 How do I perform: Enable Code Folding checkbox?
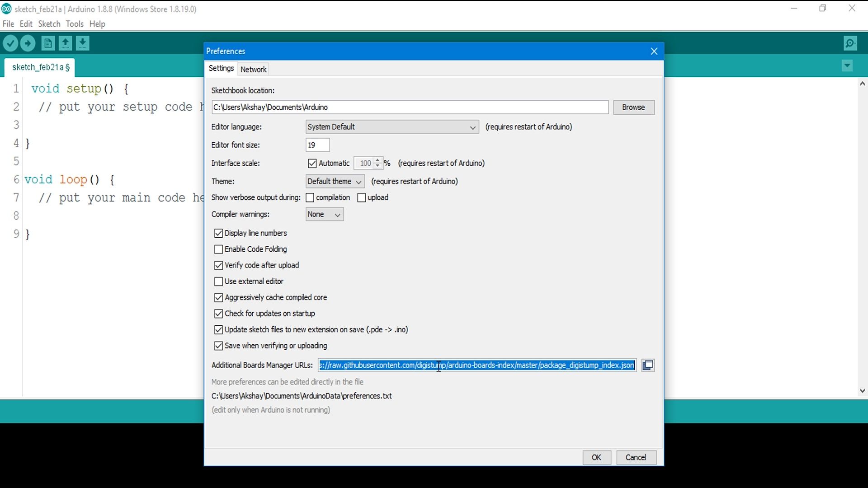pyautogui.click(x=219, y=249)
